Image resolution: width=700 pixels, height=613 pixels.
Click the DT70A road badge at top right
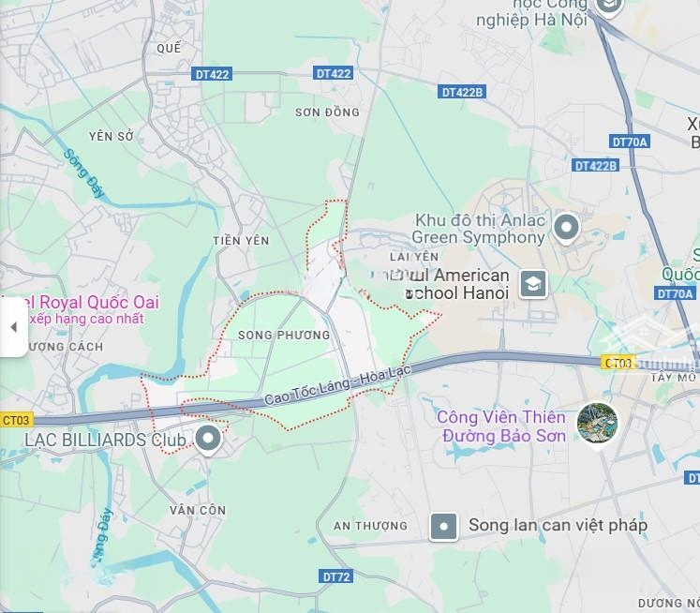pyautogui.click(x=630, y=142)
